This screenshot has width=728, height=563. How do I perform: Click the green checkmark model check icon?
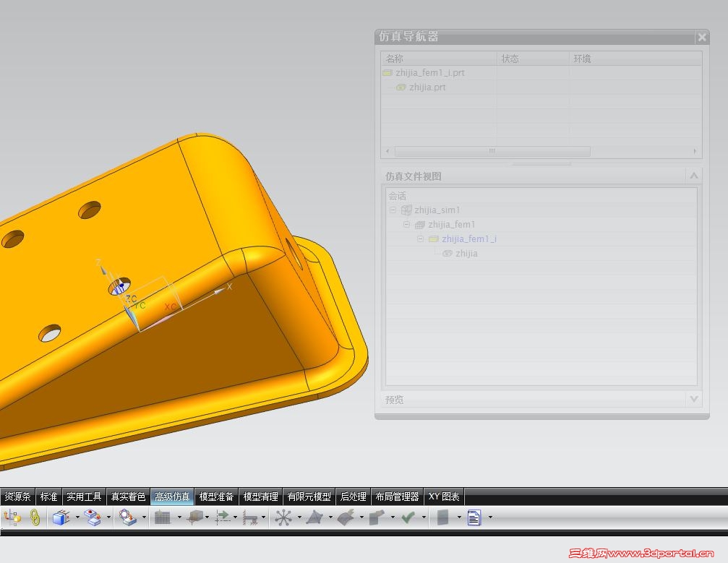(408, 517)
